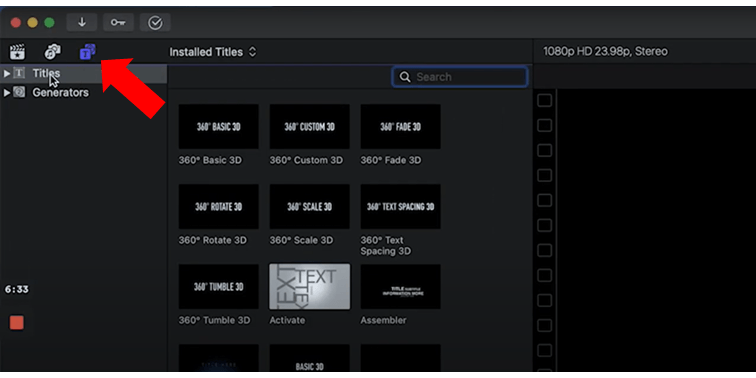Click the red stop recording square

point(17,323)
